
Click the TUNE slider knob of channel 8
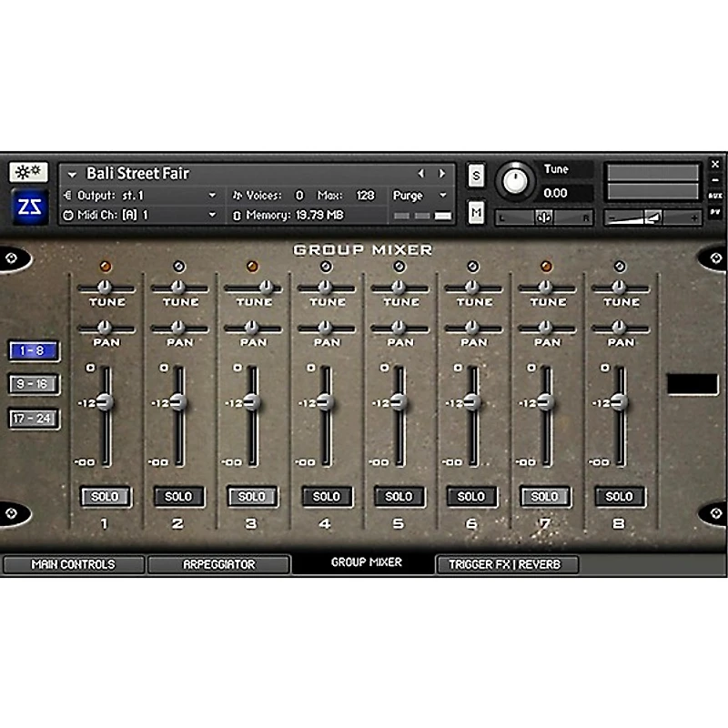(x=619, y=288)
